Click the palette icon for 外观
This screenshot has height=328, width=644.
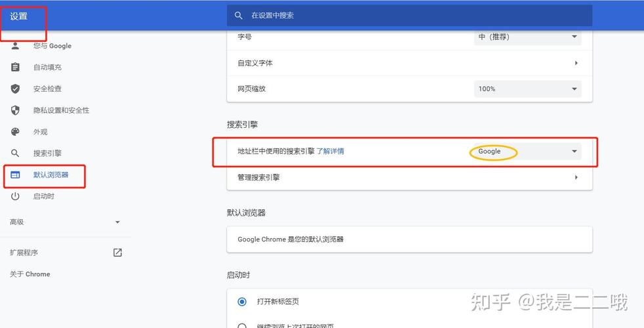pos(16,132)
